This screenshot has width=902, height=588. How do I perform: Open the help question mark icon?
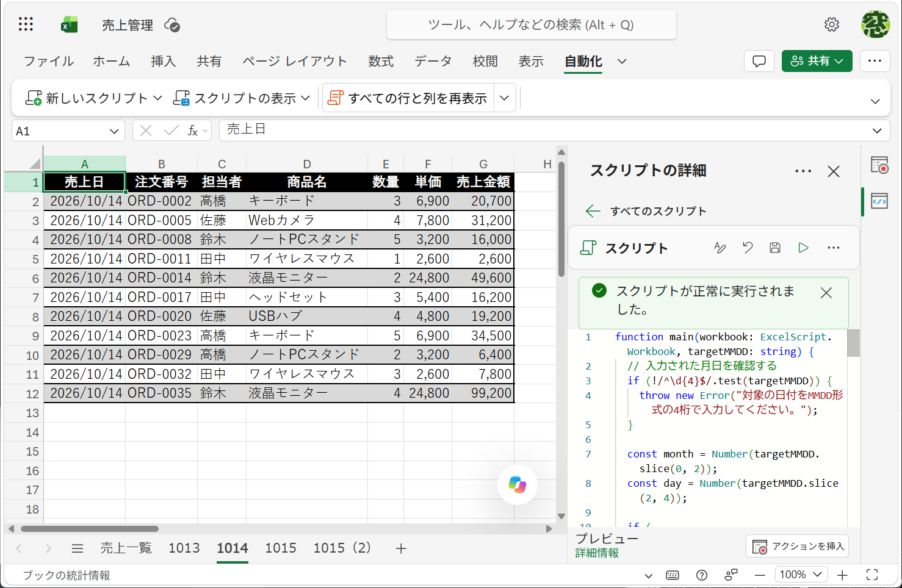click(x=702, y=575)
